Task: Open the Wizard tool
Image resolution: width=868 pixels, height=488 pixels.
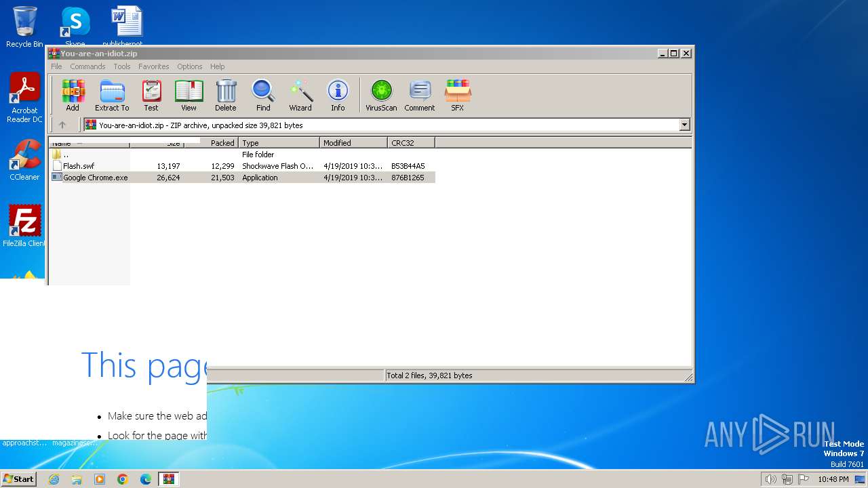Action: tap(300, 95)
